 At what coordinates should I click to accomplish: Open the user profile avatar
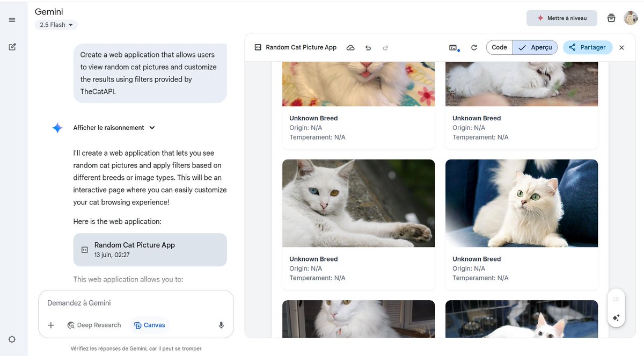click(631, 18)
